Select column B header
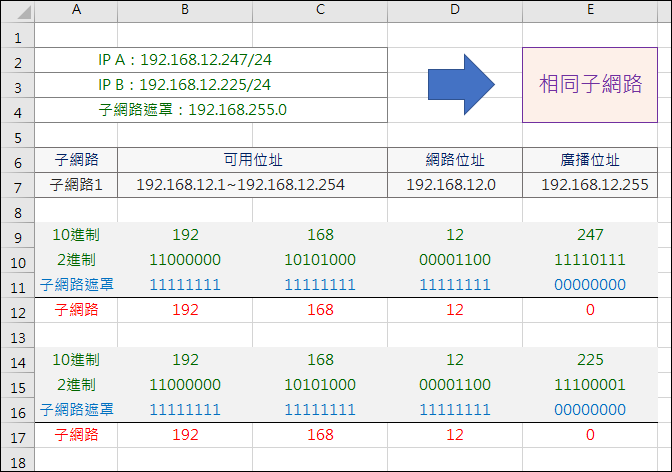 [x=185, y=11]
